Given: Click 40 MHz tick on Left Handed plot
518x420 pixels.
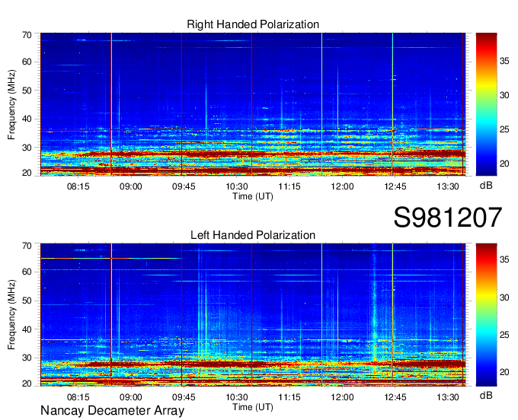Looking at the screenshot, I should coord(27,329).
